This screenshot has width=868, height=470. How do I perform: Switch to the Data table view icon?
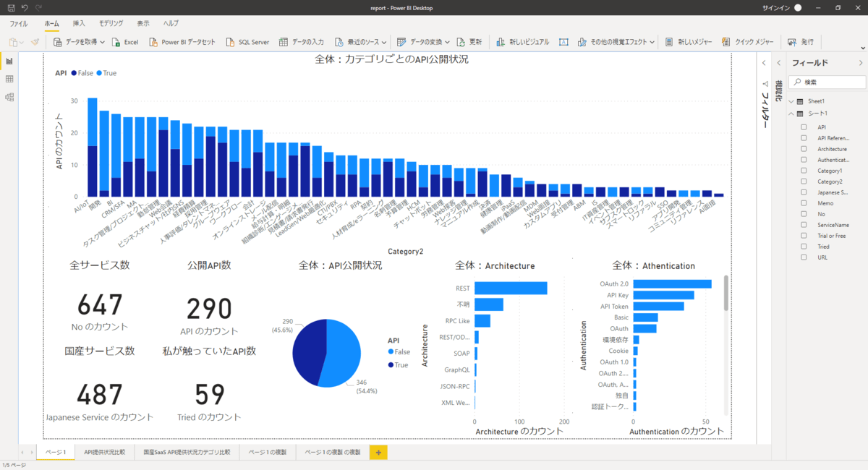pos(9,79)
